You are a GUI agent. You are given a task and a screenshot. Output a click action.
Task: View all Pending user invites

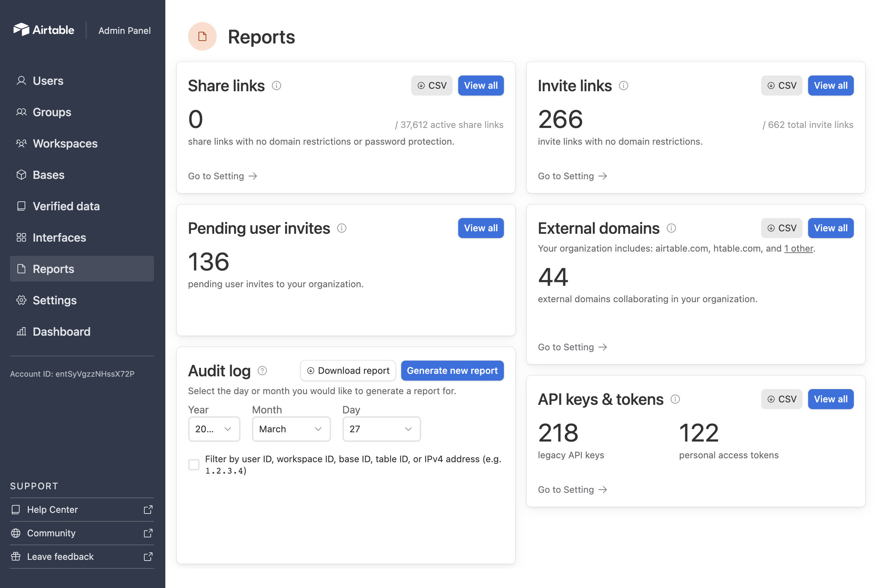click(x=481, y=228)
